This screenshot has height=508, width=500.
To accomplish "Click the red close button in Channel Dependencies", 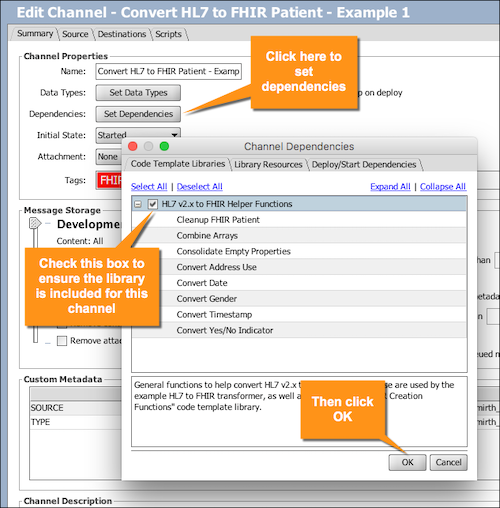I will coord(133,146).
